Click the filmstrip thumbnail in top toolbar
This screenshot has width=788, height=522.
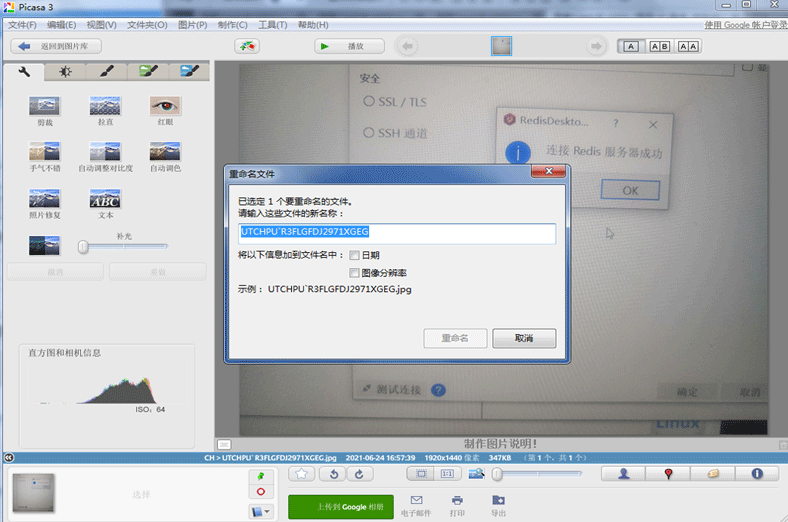(501, 46)
